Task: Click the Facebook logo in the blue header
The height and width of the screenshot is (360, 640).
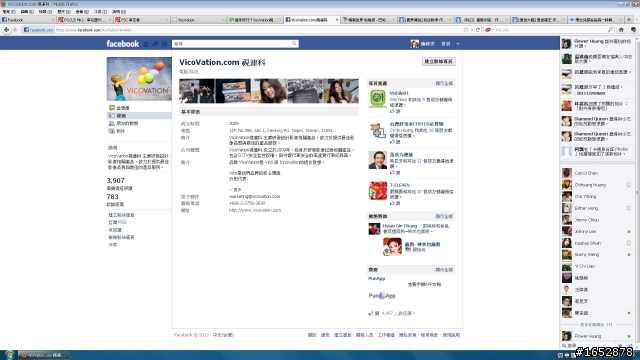Action: click(122, 44)
